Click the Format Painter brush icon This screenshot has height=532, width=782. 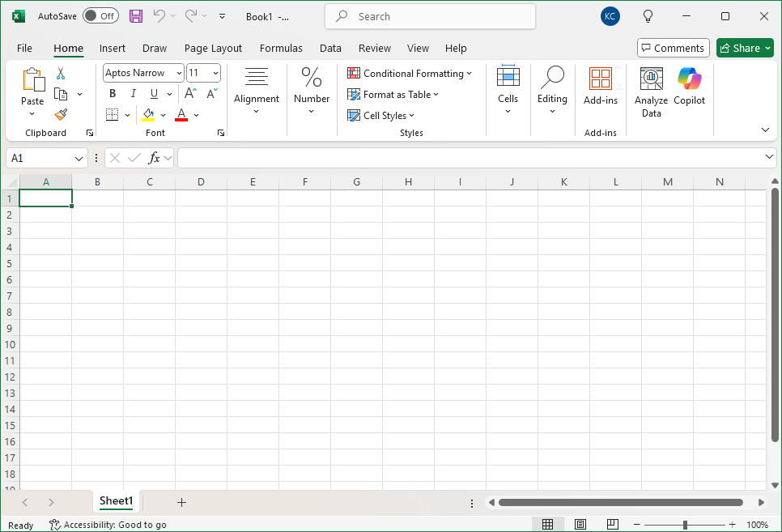[61, 115]
